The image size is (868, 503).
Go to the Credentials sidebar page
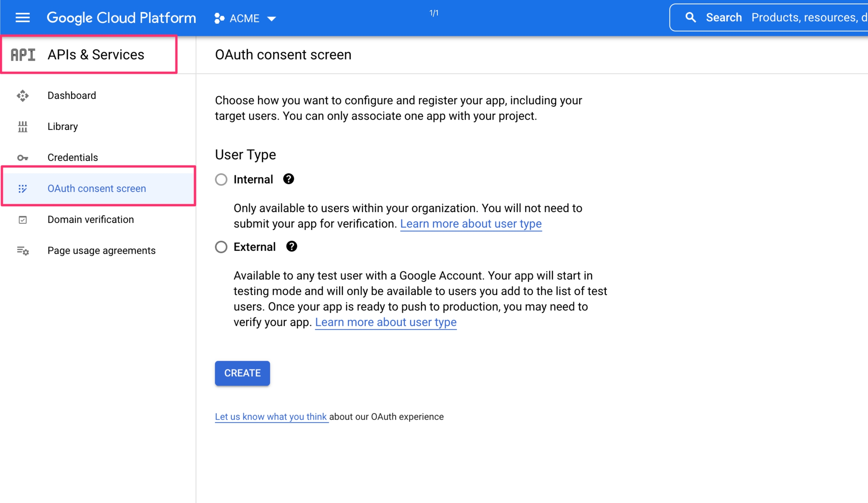click(72, 157)
